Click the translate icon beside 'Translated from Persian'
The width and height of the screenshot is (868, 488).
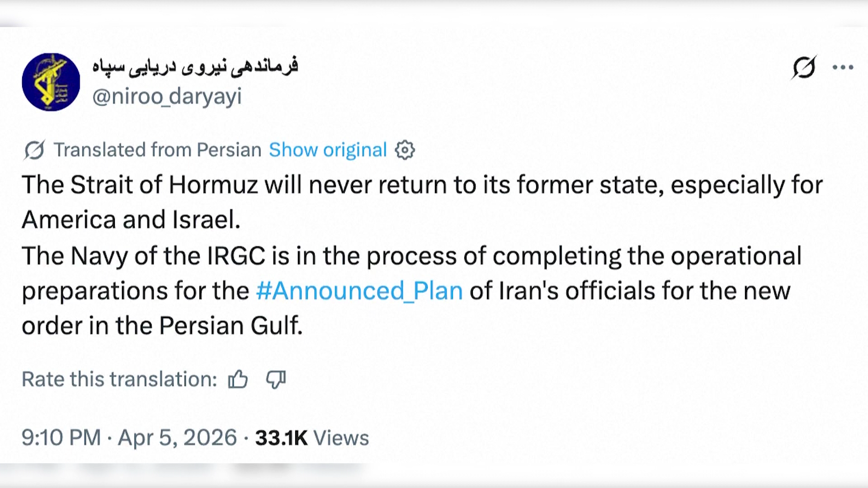[34, 150]
